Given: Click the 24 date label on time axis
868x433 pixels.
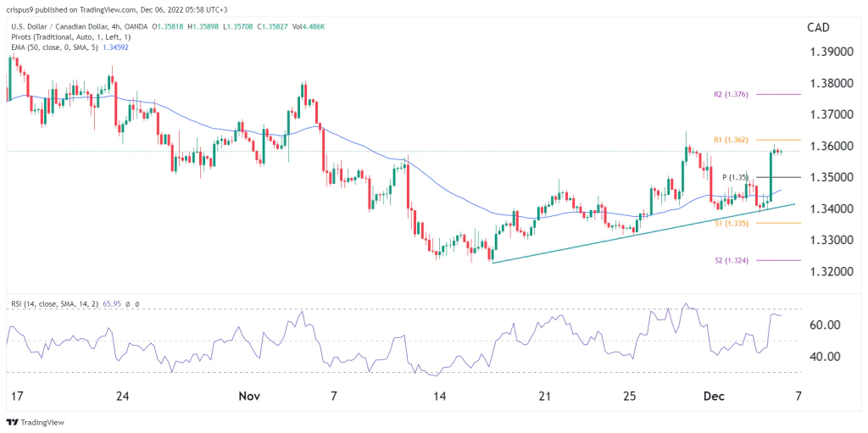Looking at the screenshot, I should [122, 397].
